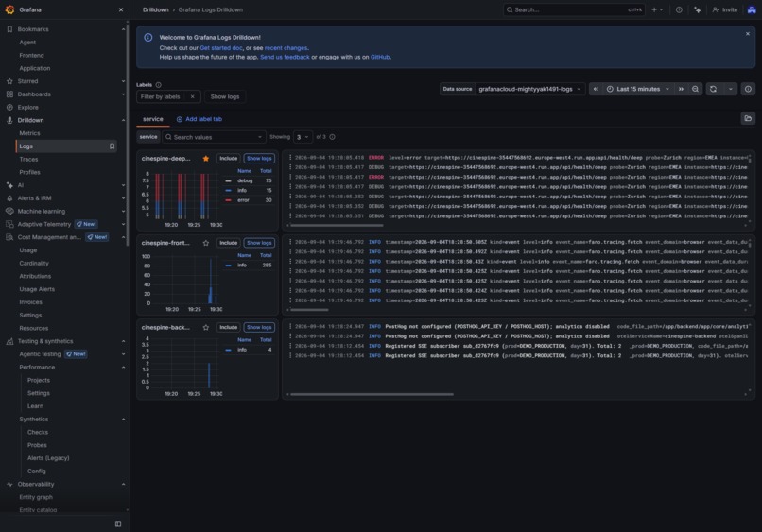The height and width of the screenshot is (532, 762).
Task: Open the refresh interval dropdown arrow
Action: [730, 89]
